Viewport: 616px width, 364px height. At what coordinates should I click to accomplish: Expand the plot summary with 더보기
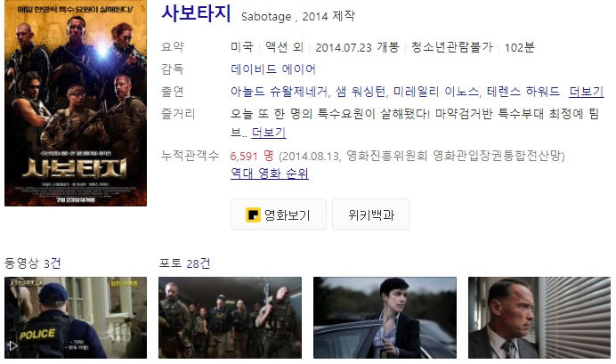coord(269,133)
